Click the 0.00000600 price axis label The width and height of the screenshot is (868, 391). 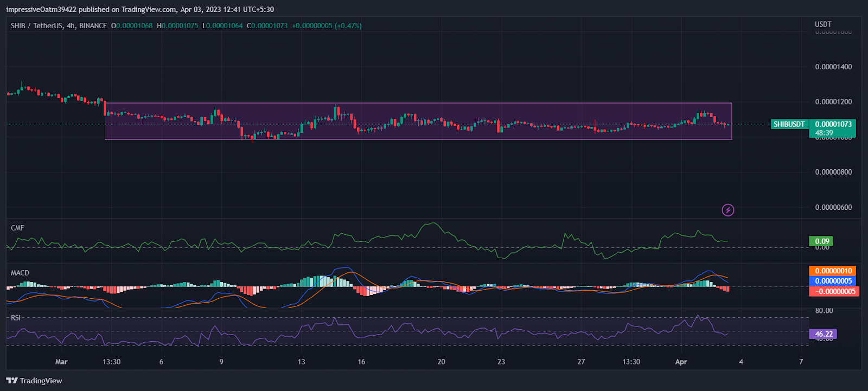[x=833, y=207]
